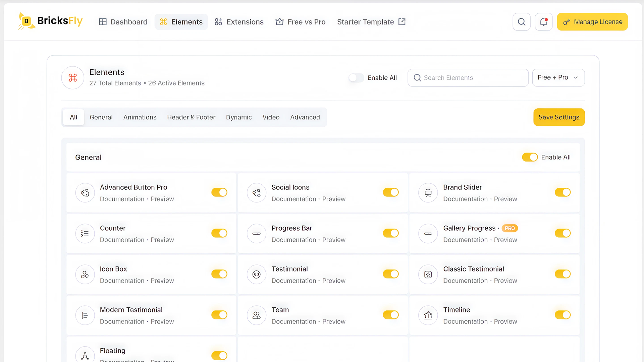Turn off the Counter element

pyautogui.click(x=219, y=233)
